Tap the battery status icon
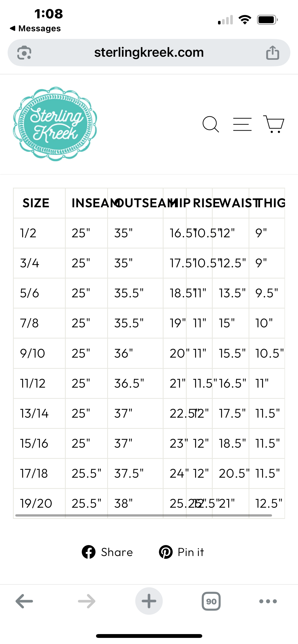Viewport: 298px width, 644px height. 267,20
